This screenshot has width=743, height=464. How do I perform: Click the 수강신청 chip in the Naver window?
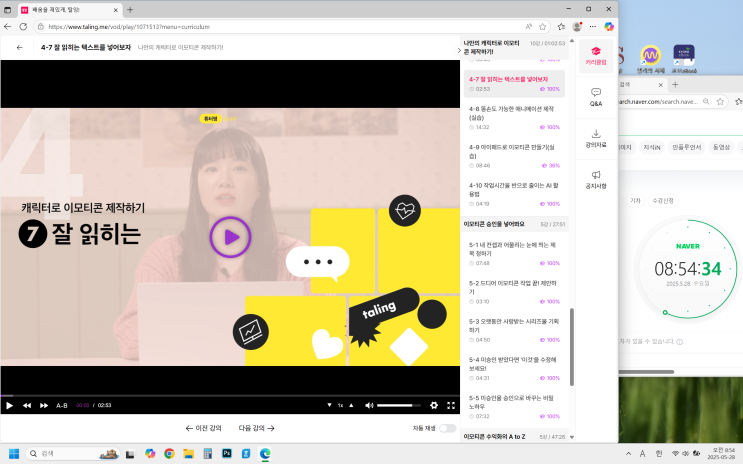point(662,200)
